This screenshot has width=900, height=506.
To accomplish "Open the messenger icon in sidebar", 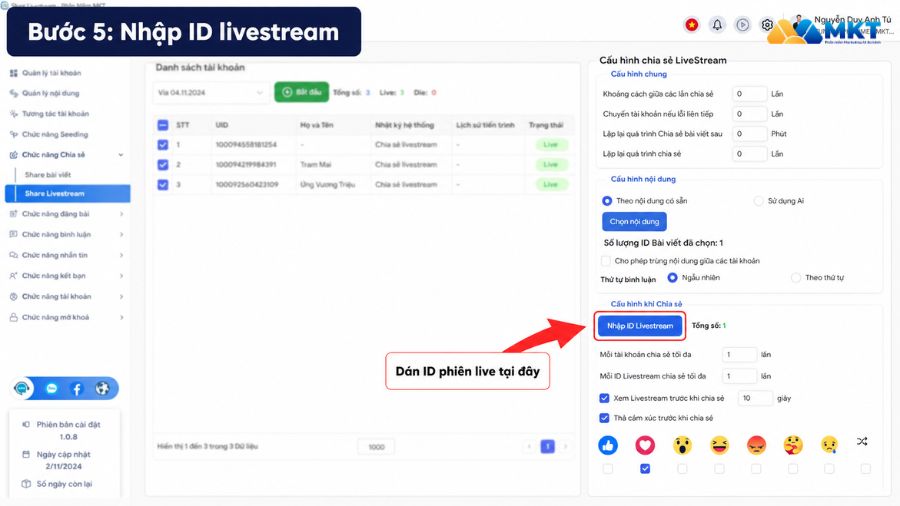I will click(x=52, y=388).
